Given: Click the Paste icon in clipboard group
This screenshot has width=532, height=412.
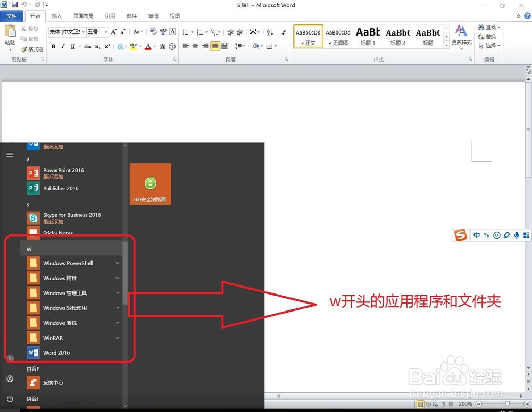Looking at the screenshot, I should [10, 31].
